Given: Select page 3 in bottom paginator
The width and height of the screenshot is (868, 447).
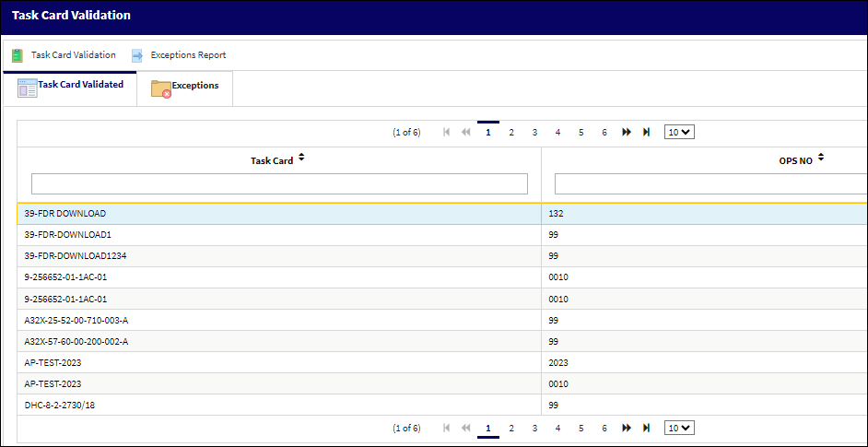Looking at the screenshot, I should pyautogui.click(x=534, y=428).
